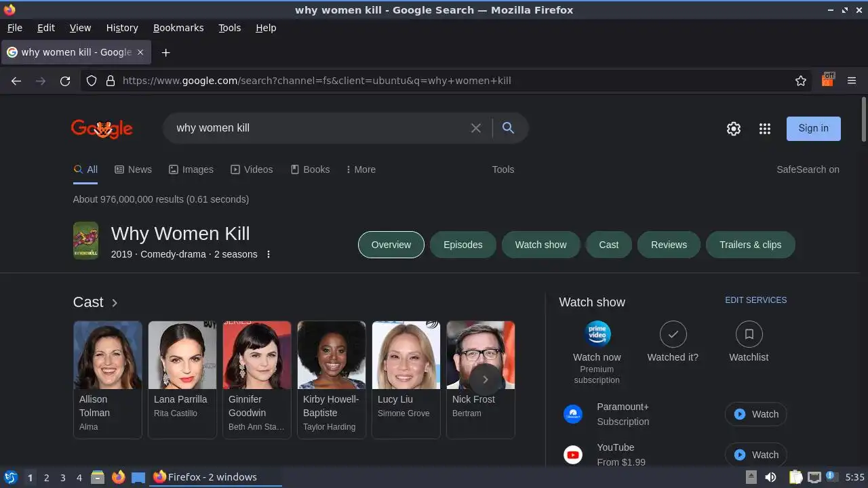This screenshot has height=488, width=868.
Task: Switch to the Videos results tab
Action: pos(252,169)
